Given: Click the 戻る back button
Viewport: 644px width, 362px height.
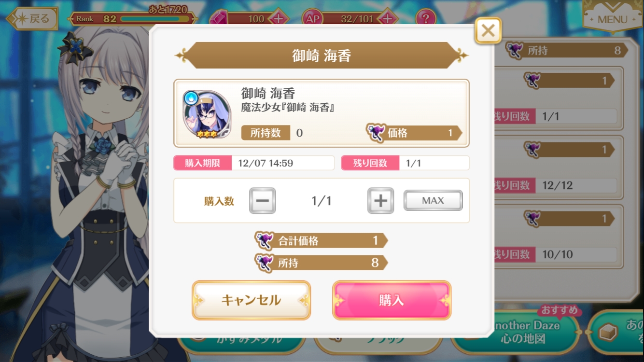Looking at the screenshot, I should 31,19.
